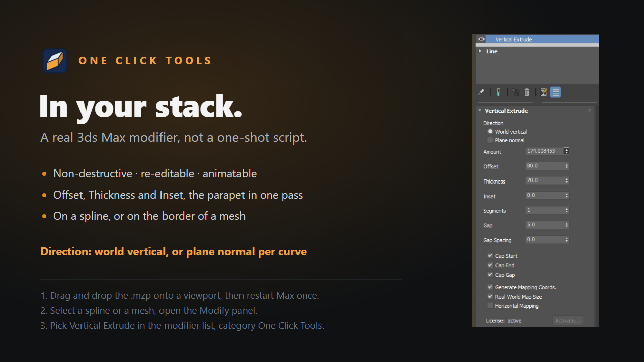Select the World vertical radio option
The height and width of the screenshot is (362, 644).
tap(490, 131)
